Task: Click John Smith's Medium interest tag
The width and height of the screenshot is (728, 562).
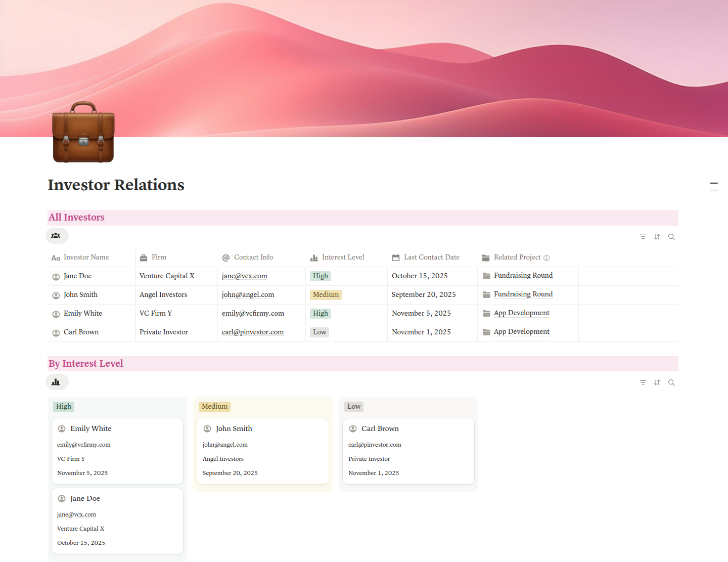Action: click(326, 295)
